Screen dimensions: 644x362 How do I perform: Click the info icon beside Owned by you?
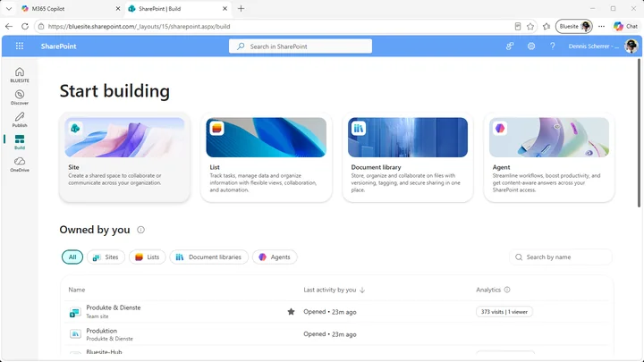[x=140, y=230]
